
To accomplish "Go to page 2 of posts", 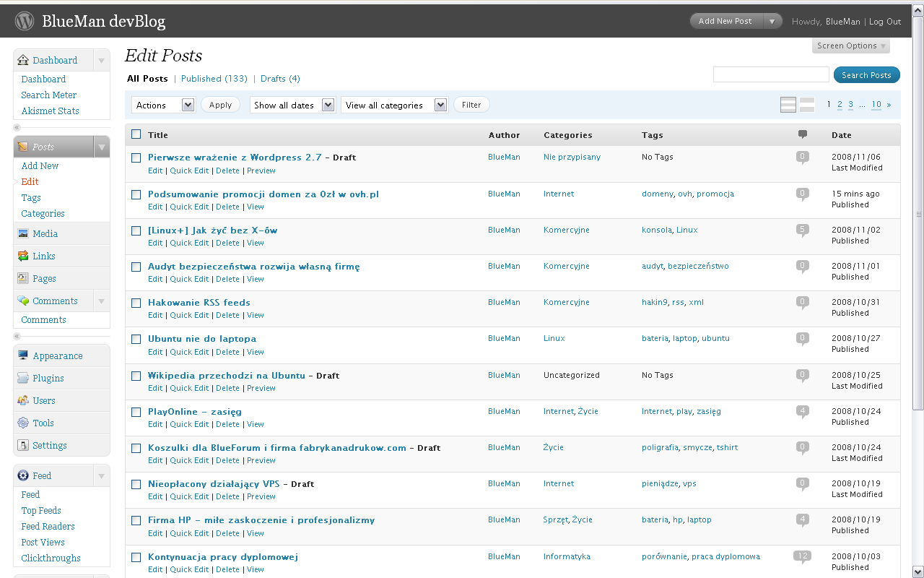I will tap(840, 104).
